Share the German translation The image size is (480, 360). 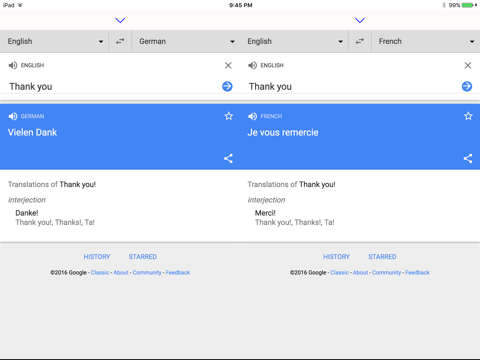[x=228, y=158]
